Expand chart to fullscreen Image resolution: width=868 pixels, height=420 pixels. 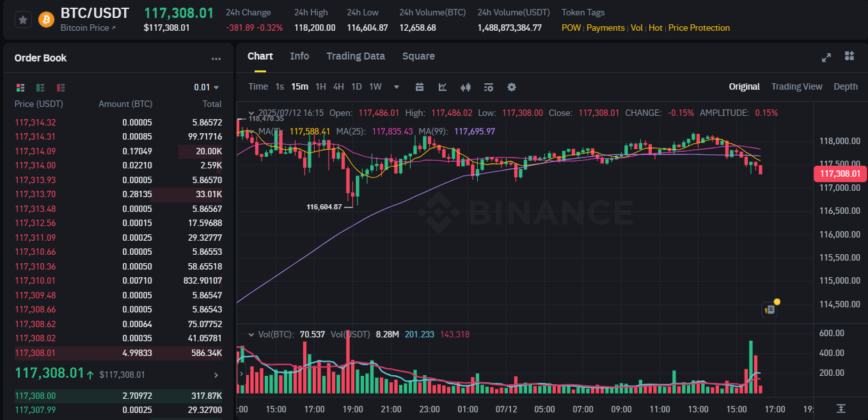click(826, 57)
